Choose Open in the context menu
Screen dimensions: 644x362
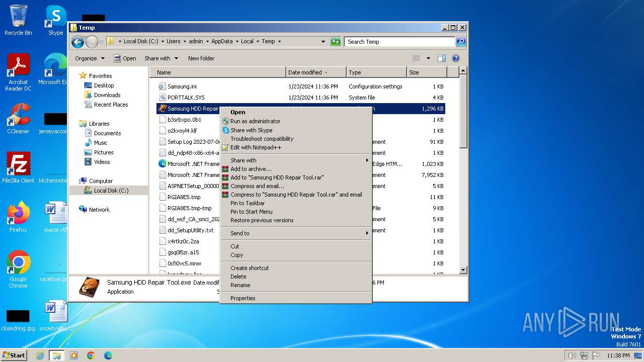click(296, 112)
